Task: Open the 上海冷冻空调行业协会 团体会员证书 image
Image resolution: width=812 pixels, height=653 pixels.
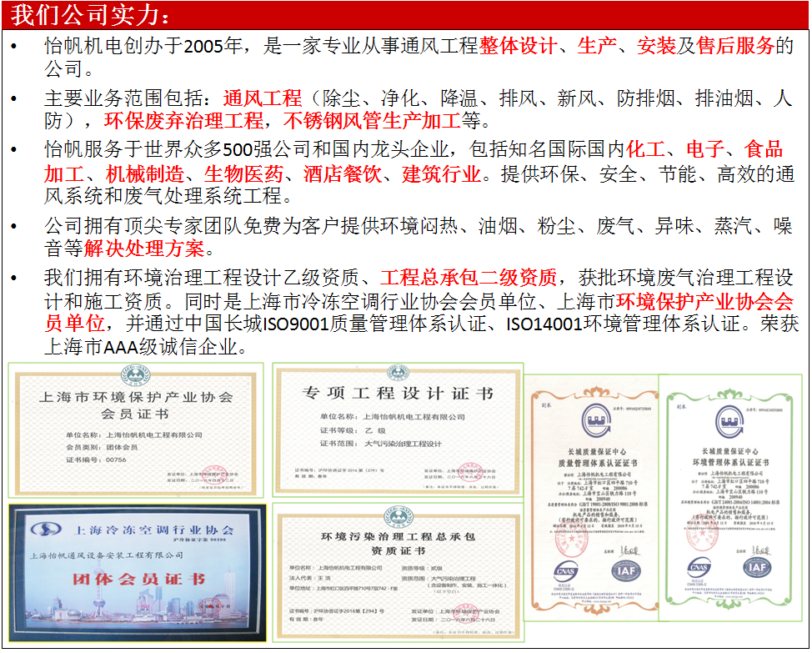Action: [138, 573]
